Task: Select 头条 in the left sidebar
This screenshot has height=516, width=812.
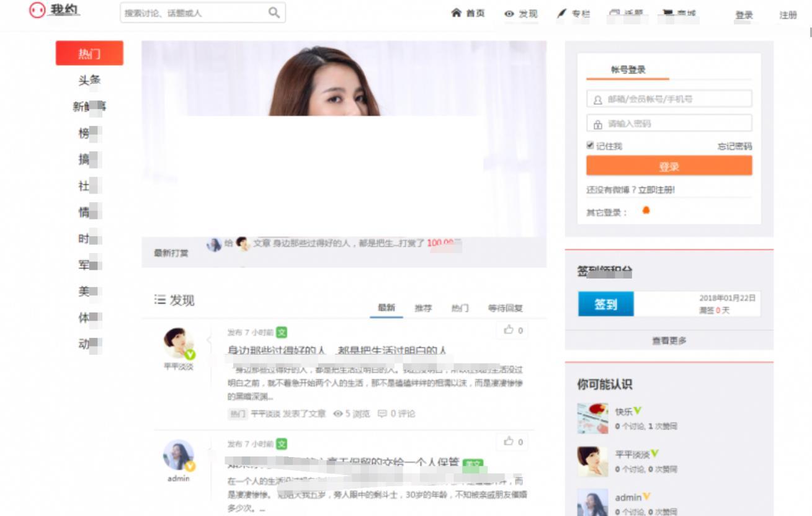Action: (x=88, y=79)
